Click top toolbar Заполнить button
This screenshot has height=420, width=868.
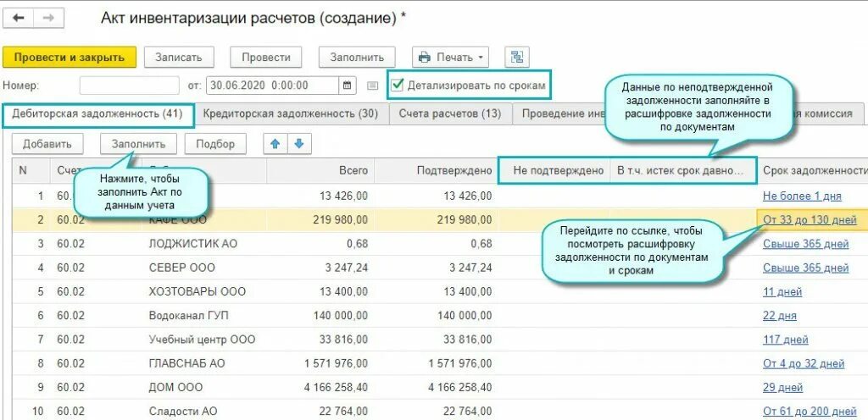(x=357, y=57)
